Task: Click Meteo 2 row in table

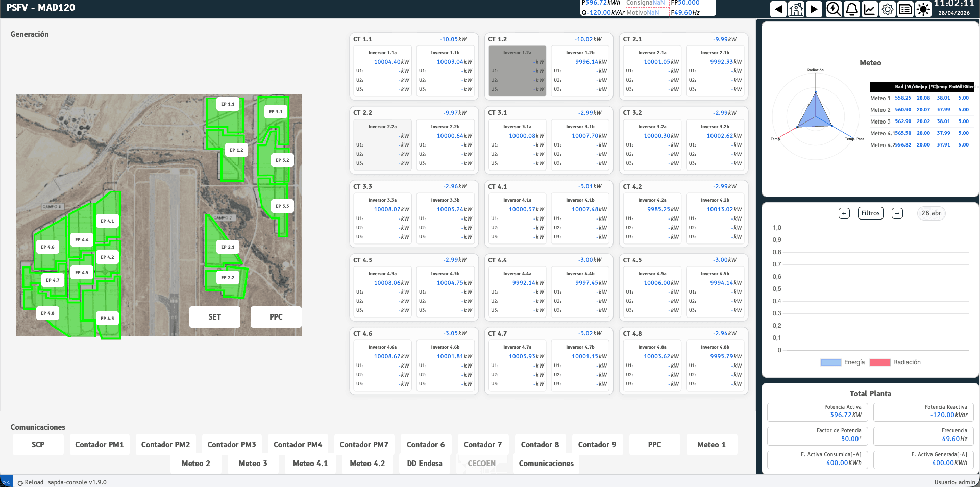Action: click(921, 110)
